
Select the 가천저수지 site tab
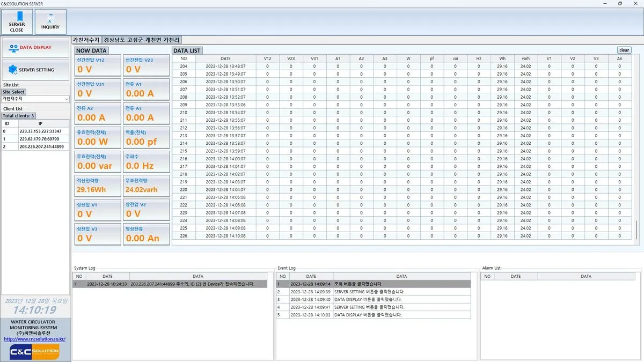point(86,40)
